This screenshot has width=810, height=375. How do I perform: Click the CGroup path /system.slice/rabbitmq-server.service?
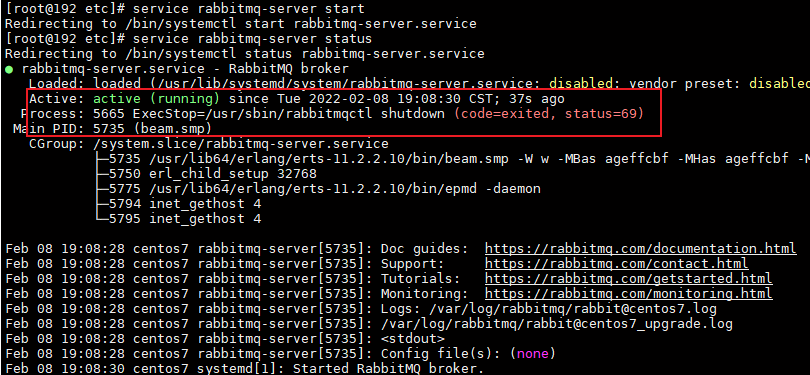[x=240, y=144]
